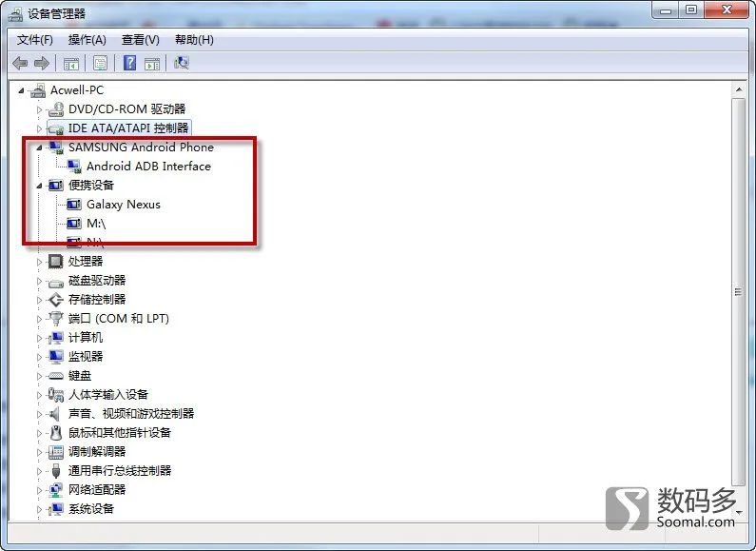Viewport: 756px width, 551px height.
Task: Click the 便携设备 category icon
Action: [56, 186]
